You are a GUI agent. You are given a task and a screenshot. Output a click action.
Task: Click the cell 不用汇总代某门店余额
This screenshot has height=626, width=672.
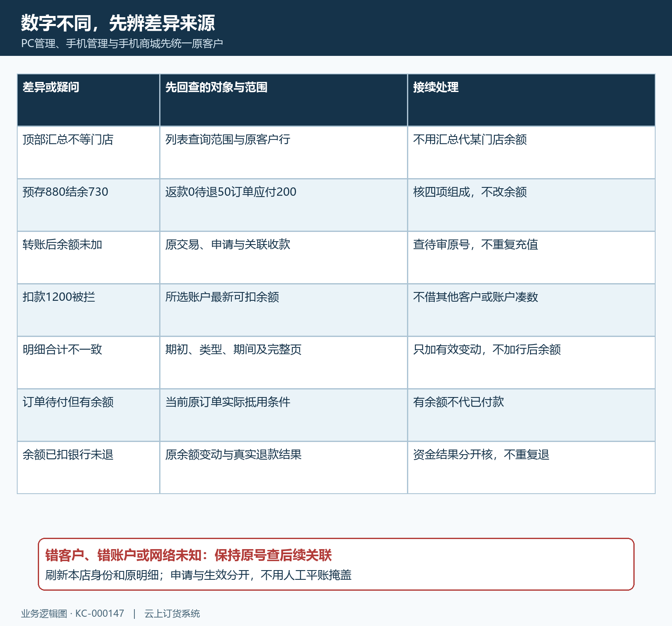pos(531,153)
